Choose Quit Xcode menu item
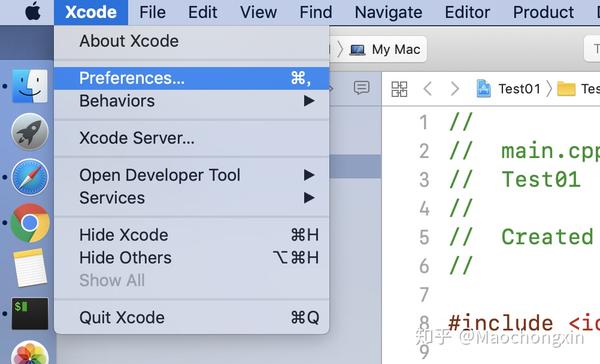600x364 pixels. (191, 318)
